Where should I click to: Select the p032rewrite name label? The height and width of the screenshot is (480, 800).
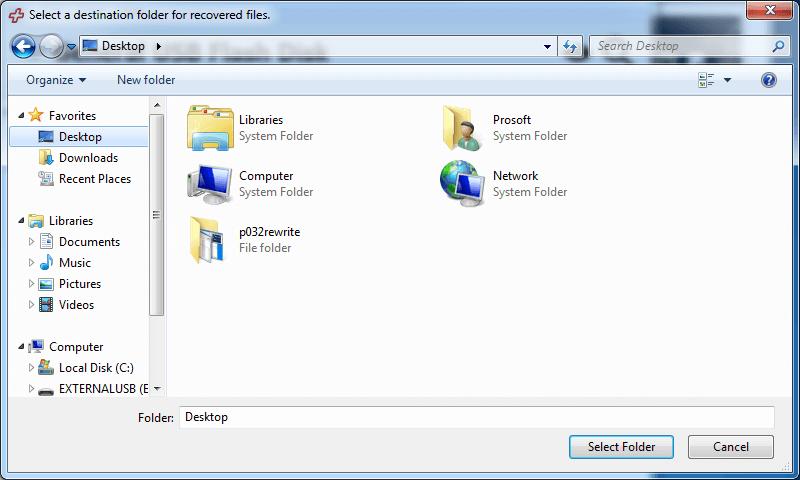pos(269,232)
